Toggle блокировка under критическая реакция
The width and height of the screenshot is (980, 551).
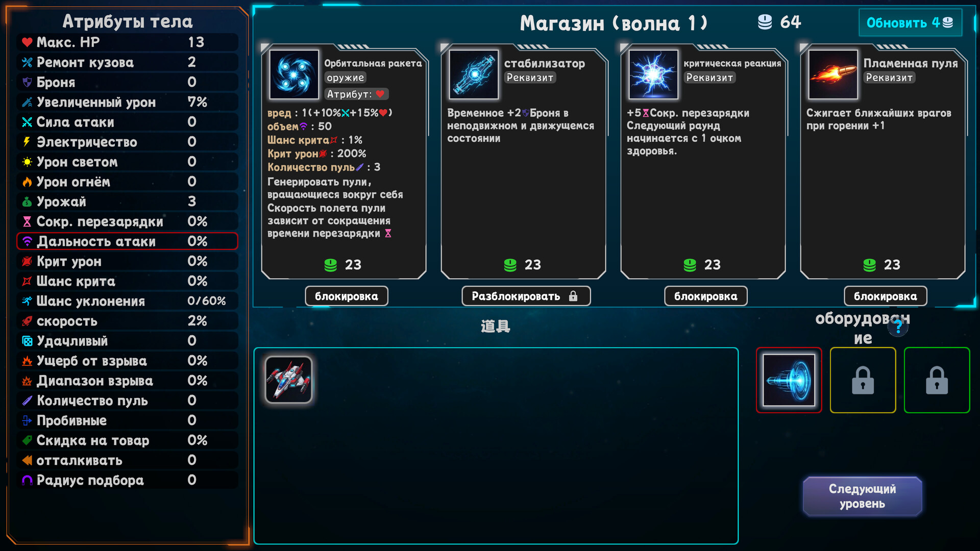[706, 296]
